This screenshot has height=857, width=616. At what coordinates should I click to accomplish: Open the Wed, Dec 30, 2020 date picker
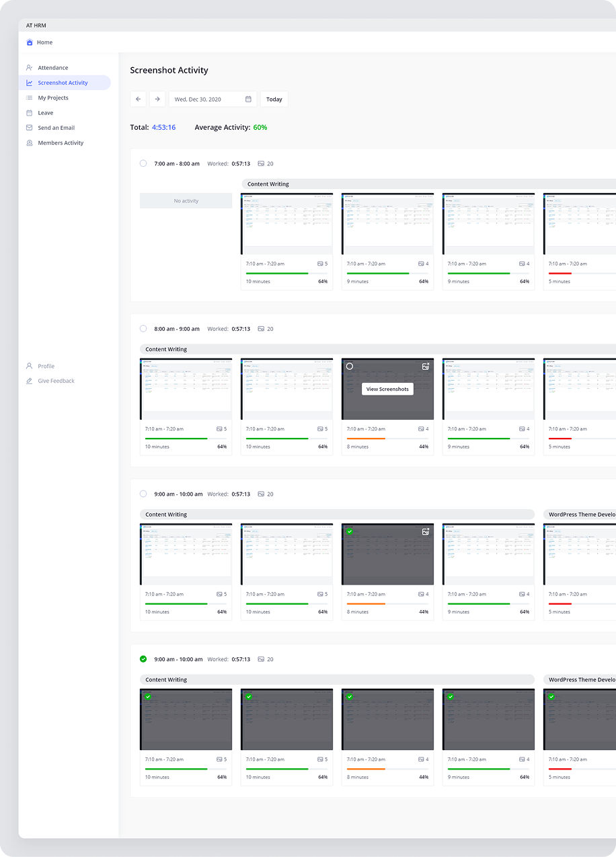[213, 99]
